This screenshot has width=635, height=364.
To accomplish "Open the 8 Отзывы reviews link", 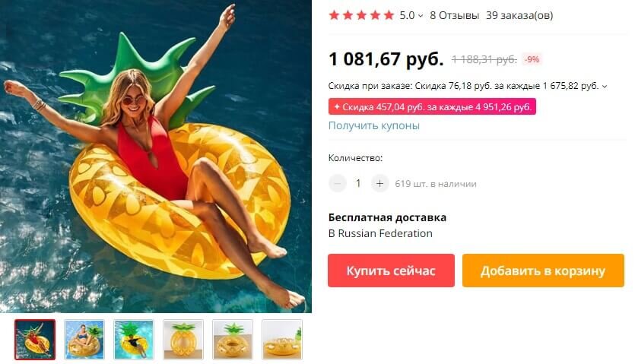I will [x=454, y=15].
